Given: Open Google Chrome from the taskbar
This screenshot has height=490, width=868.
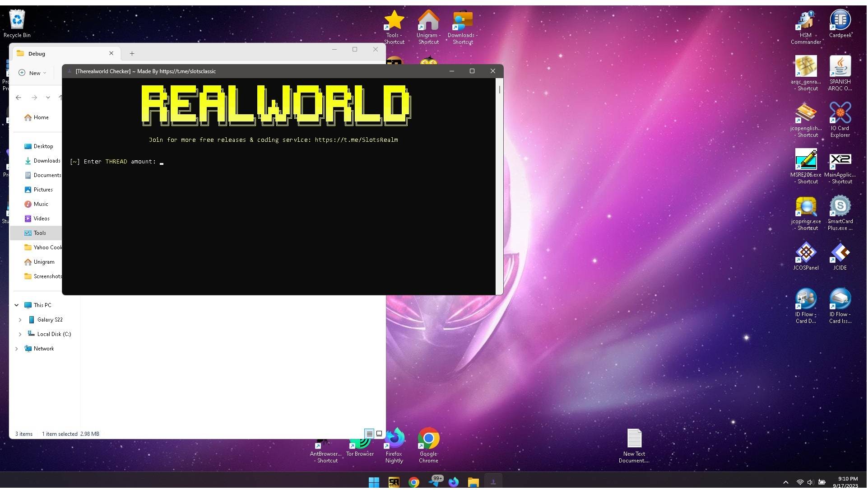Looking at the screenshot, I should [x=413, y=482].
